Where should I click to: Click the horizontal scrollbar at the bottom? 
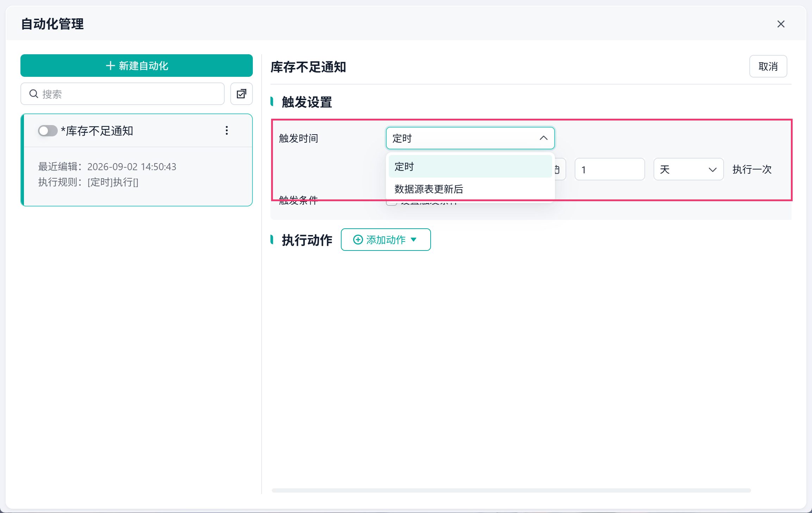point(511,490)
